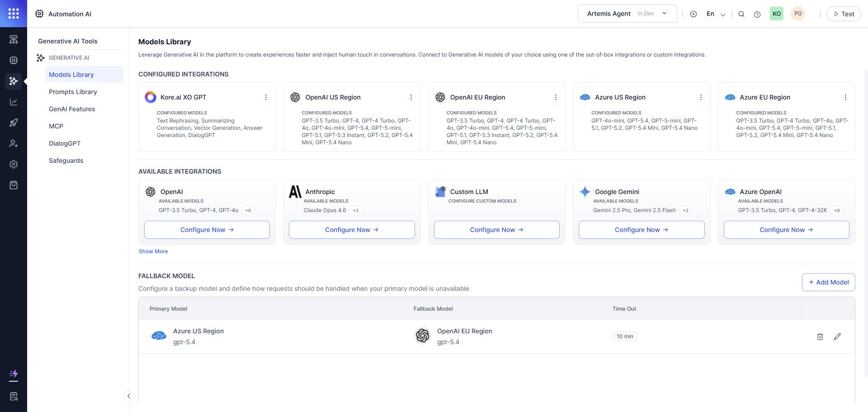Open the analytics chart icon in left rail
This screenshot has height=412, width=868.
tap(14, 102)
